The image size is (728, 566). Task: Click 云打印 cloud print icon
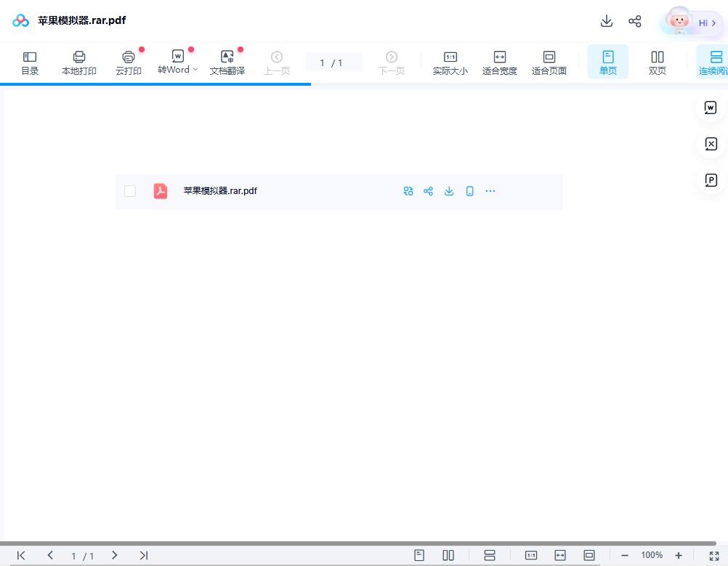[129, 62]
